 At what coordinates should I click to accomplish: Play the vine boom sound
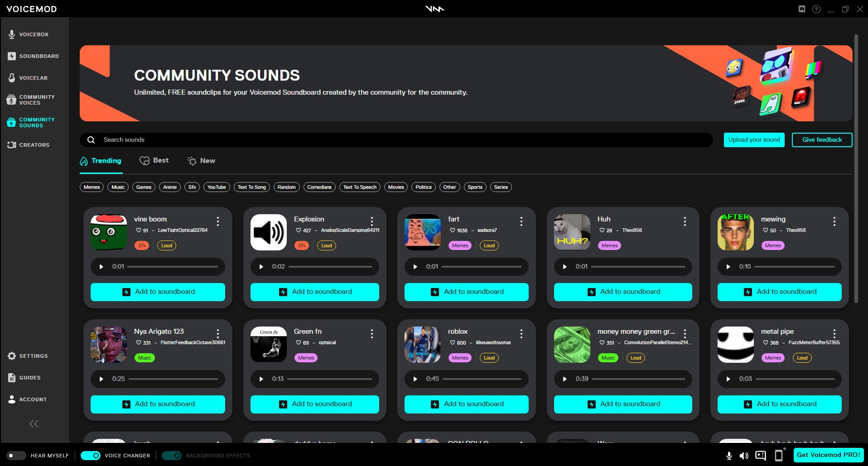point(101,267)
